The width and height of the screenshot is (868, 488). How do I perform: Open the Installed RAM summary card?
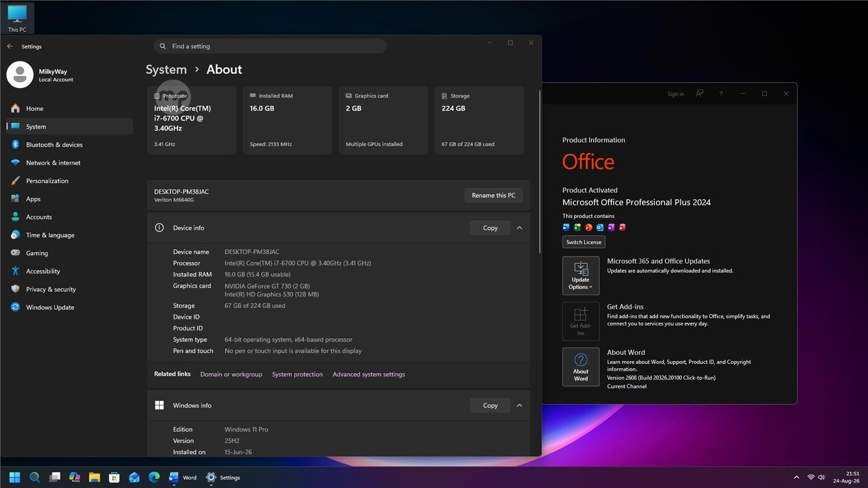(x=288, y=120)
